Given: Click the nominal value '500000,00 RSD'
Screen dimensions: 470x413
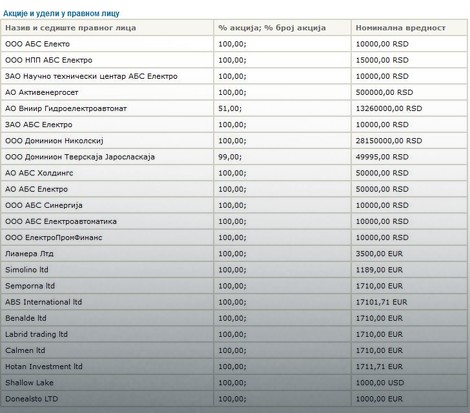Looking at the screenshot, I should point(384,92).
